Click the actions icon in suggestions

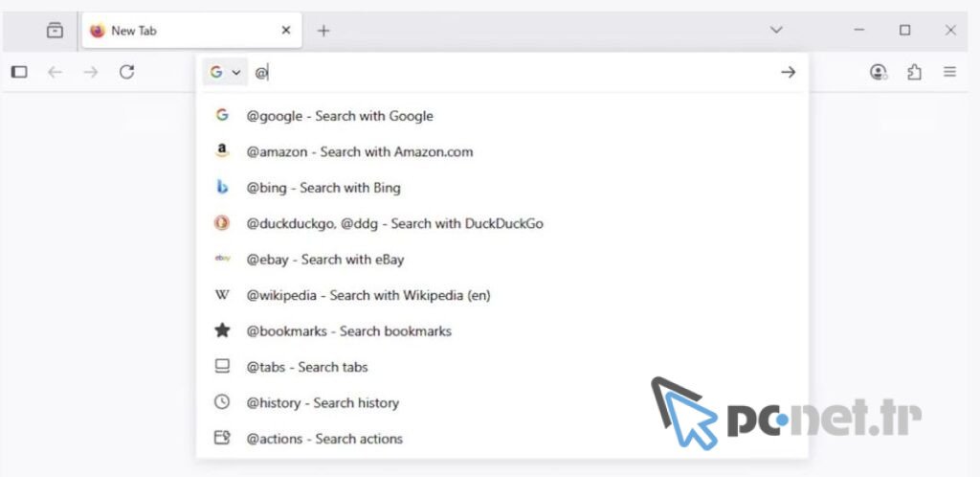coord(222,438)
